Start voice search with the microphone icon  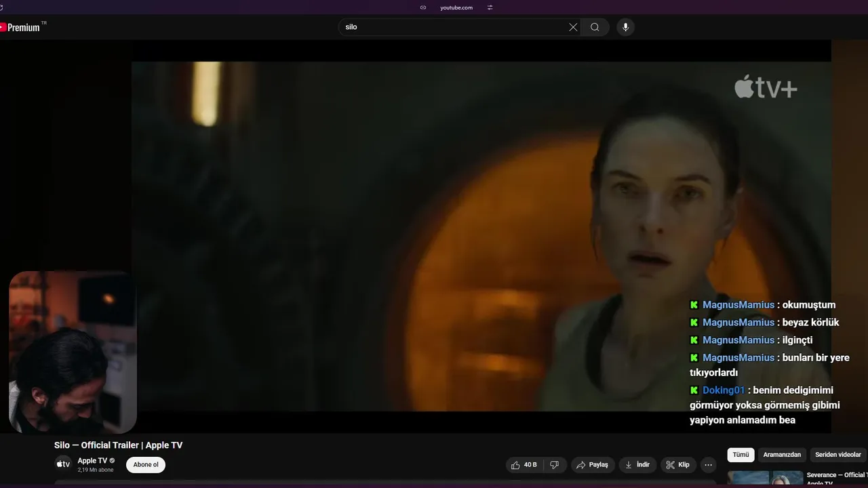point(625,27)
